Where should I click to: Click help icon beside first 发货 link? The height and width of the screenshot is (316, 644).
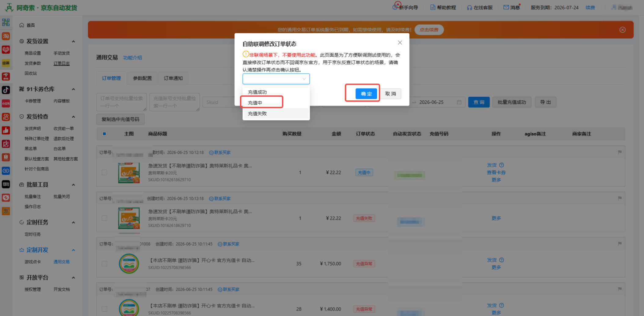pos(501,165)
